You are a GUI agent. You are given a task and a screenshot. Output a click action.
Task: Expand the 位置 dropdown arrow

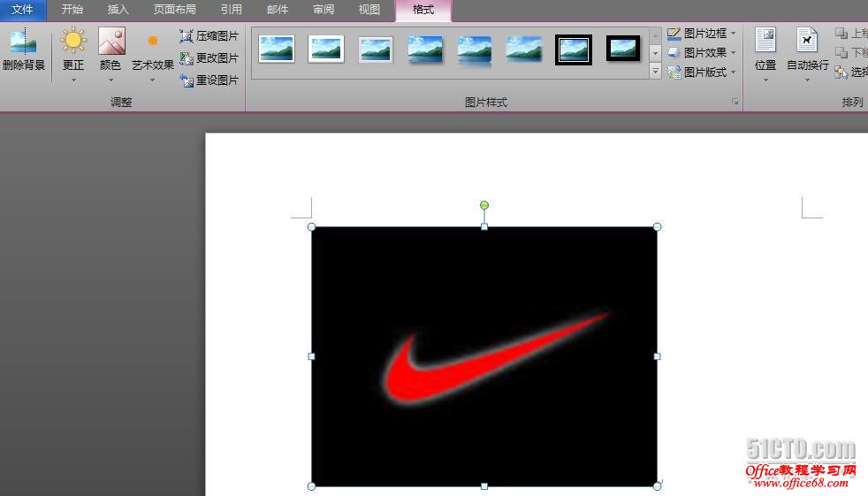click(765, 80)
